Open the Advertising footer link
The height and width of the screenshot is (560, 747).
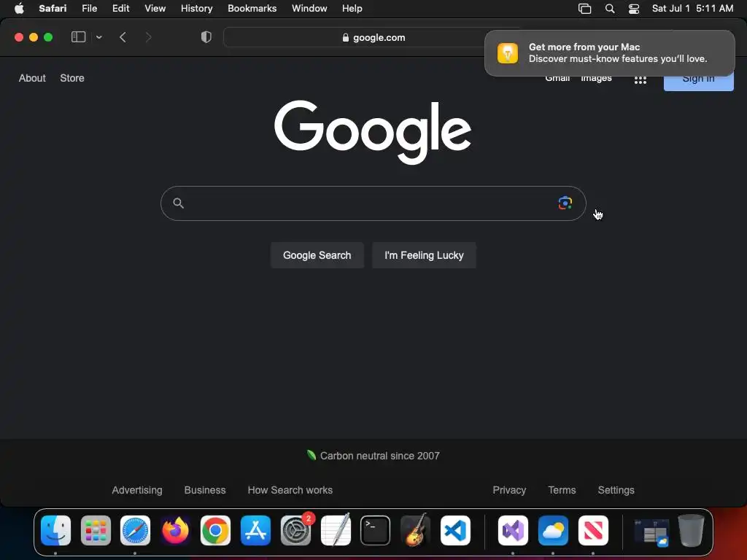click(x=137, y=490)
